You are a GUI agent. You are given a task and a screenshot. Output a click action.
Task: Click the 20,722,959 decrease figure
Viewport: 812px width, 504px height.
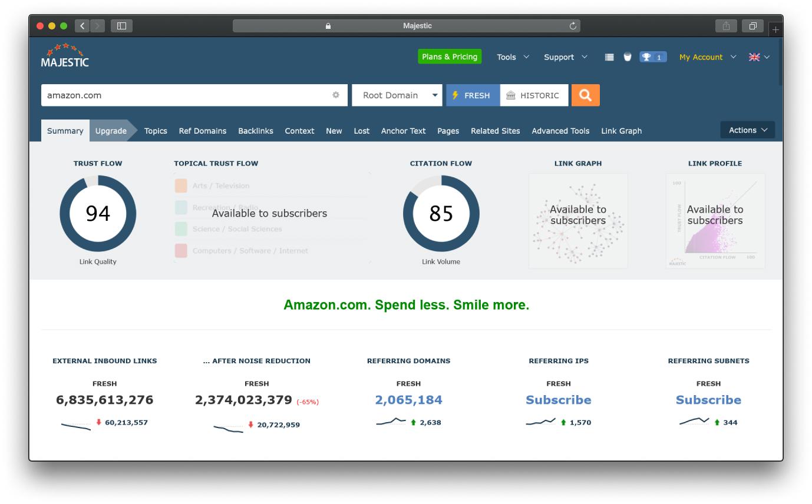coord(278,425)
